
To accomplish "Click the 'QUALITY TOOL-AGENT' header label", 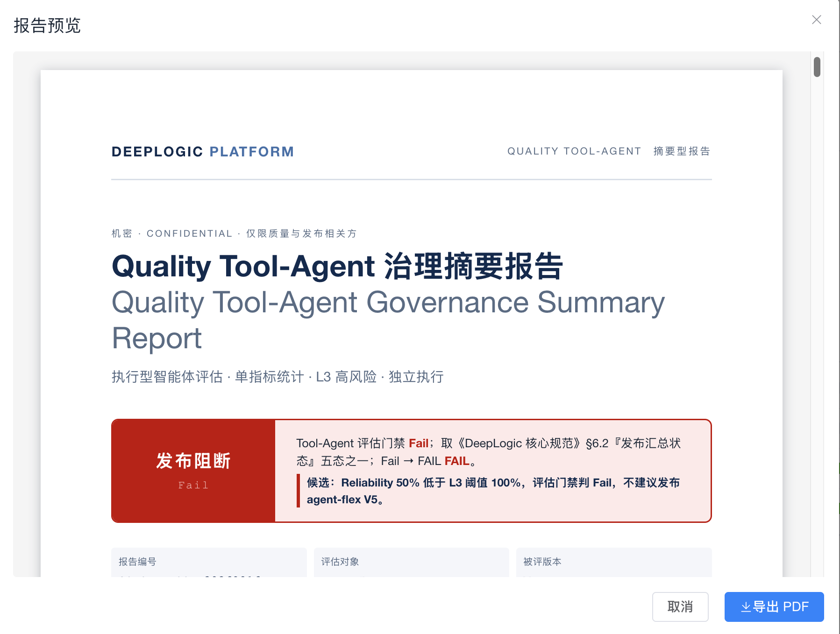I will 574,151.
